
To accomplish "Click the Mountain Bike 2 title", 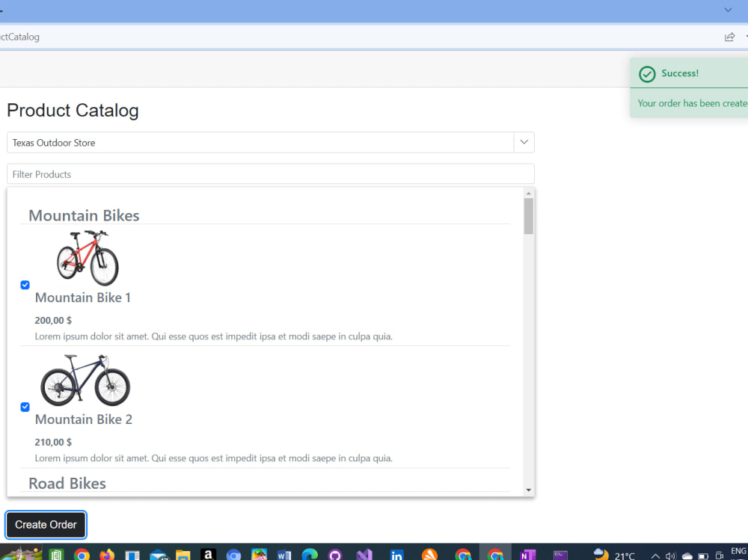I will click(84, 419).
